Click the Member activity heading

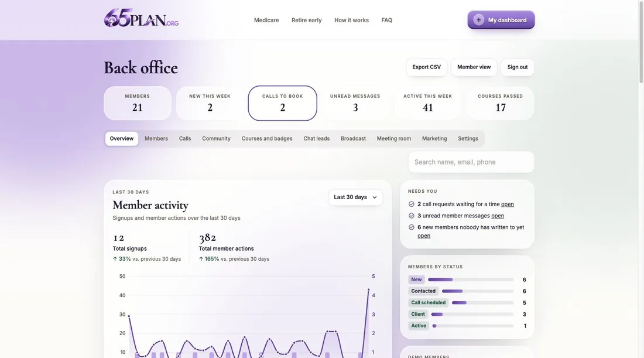(150, 205)
